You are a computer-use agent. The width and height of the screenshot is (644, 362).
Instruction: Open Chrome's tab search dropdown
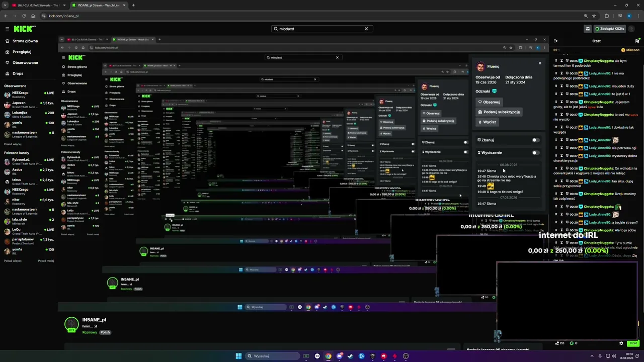(5, 5)
